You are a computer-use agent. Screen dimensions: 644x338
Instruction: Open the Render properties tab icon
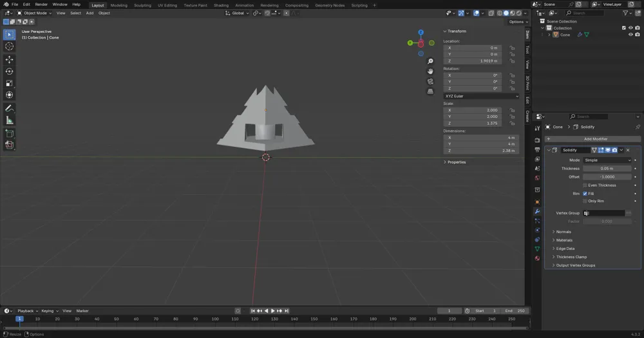point(537,140)
